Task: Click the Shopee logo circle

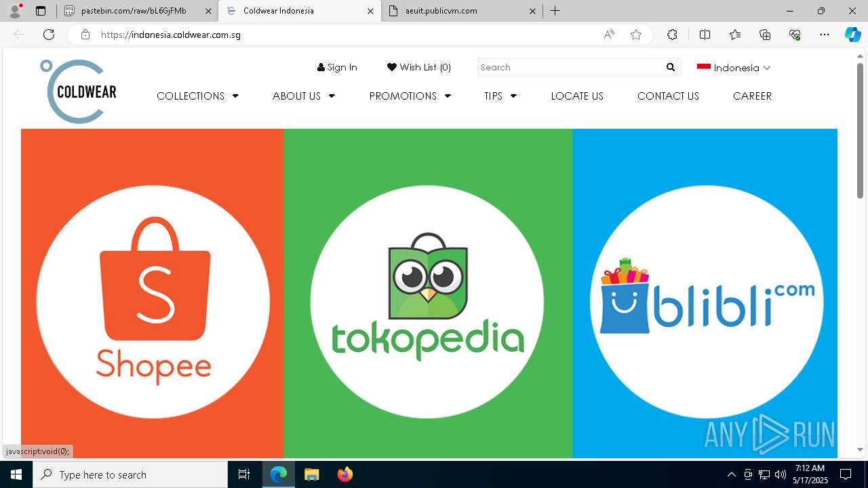Action: (x=153, y=302)
